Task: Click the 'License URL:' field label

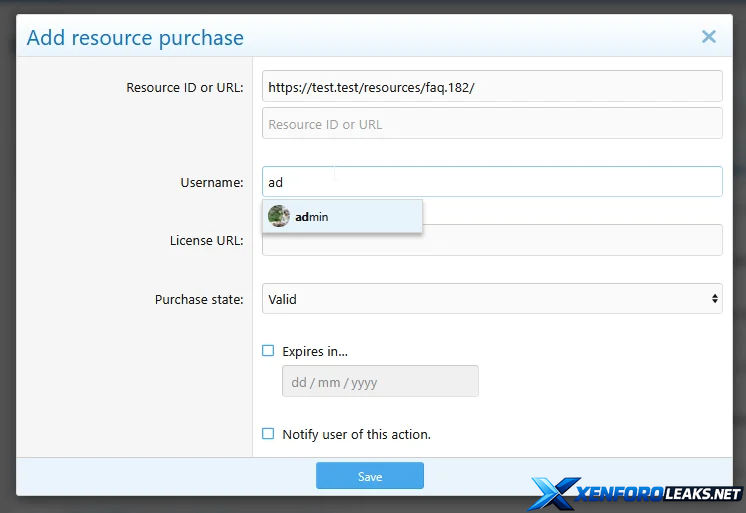Action: [x=206, y=241]
